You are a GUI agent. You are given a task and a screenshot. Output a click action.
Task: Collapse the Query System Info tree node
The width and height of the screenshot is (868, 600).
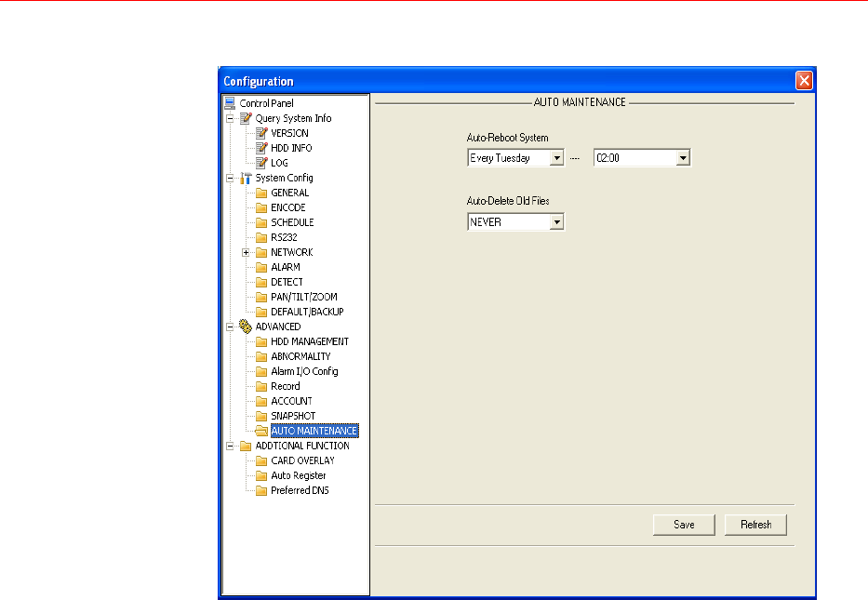coord(231,118)
